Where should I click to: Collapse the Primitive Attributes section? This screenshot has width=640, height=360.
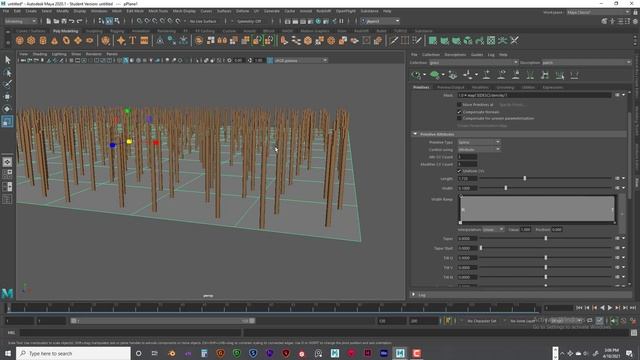coord(415,134)
